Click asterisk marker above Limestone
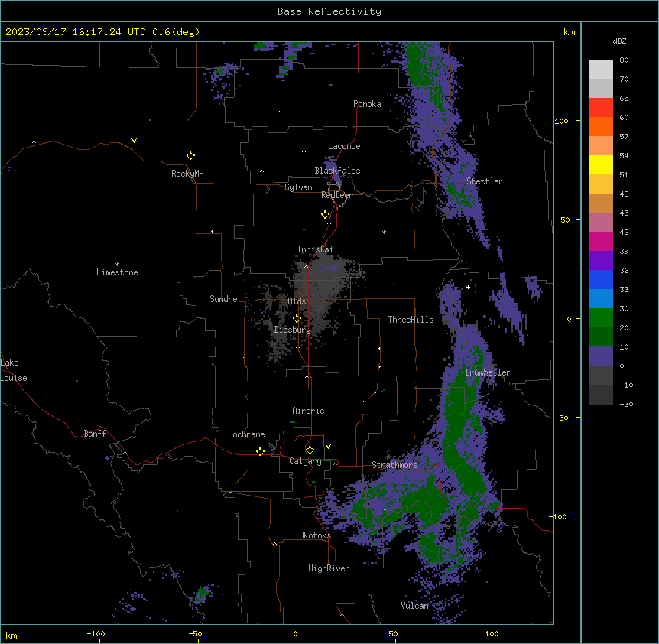 pyautogui.click(x=117, y=265)
